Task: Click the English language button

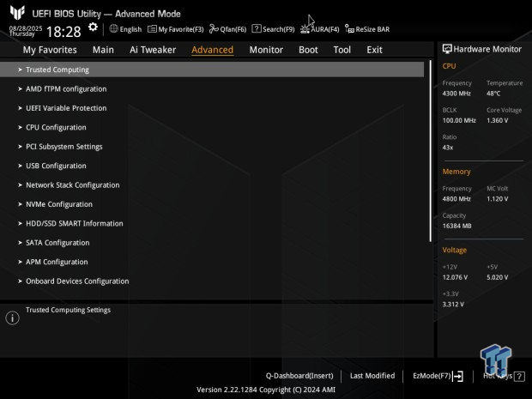Action: coord(130,29)
